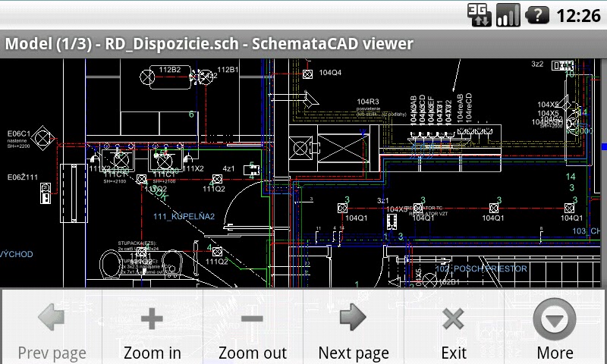Select the E06Ž111 label
Screen dimensions: 607x364
23,177
